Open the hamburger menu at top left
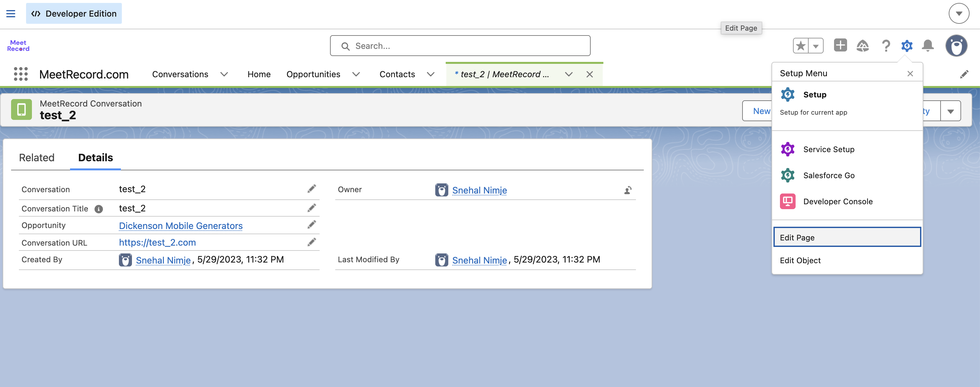Screen dimensions: 980x387 [x=11, y=14]
